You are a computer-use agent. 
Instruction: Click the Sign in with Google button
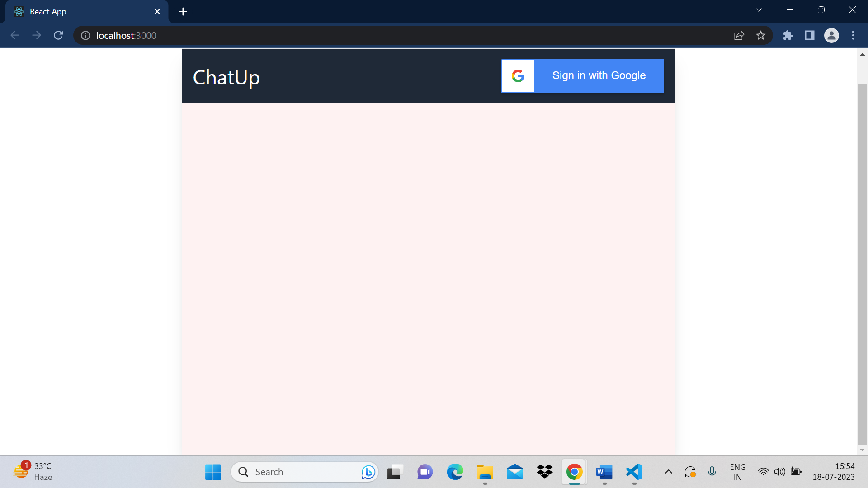[x=599, y=75]
